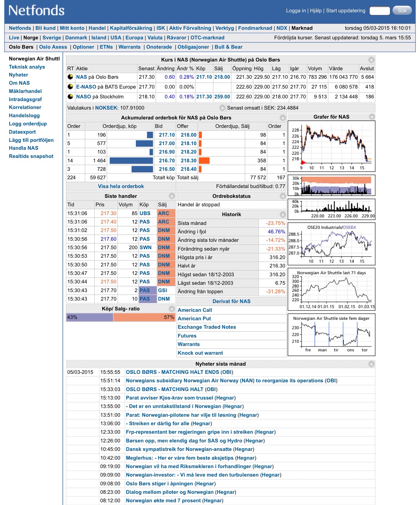Click the purple 43% buy ratio bar
This screenshot has height=505, width=420.
[x=90, y=317]
